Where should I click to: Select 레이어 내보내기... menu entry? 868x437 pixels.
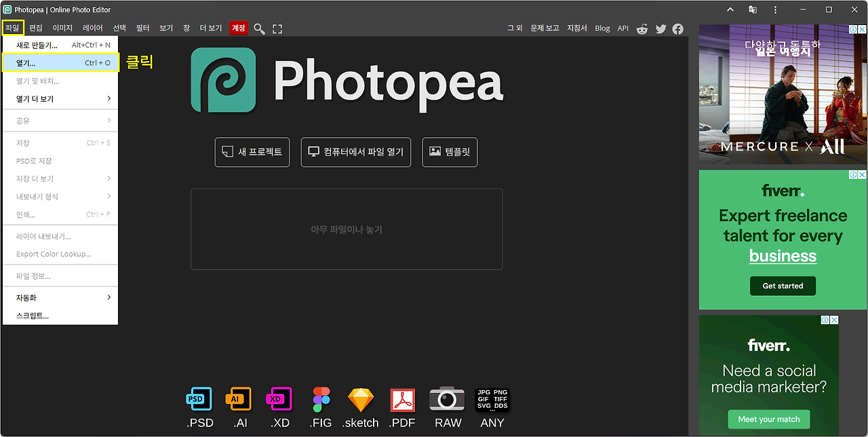(61, 236)
